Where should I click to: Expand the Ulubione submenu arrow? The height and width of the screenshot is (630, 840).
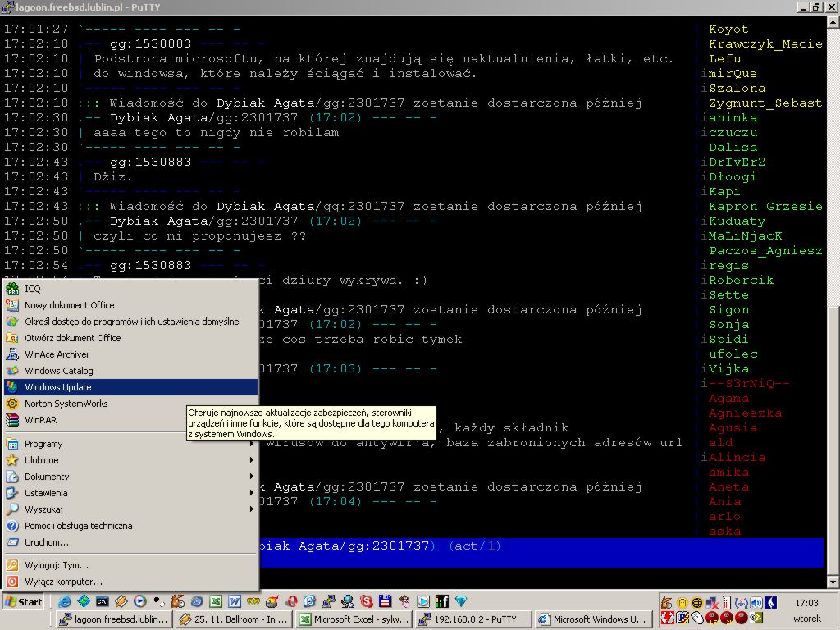click(x=251, y=460)
